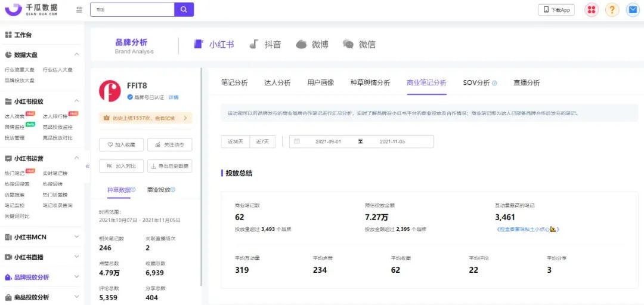Select the 近7天 range option
The width and height of the screenshot is (644, 305).
click(262, 141)
